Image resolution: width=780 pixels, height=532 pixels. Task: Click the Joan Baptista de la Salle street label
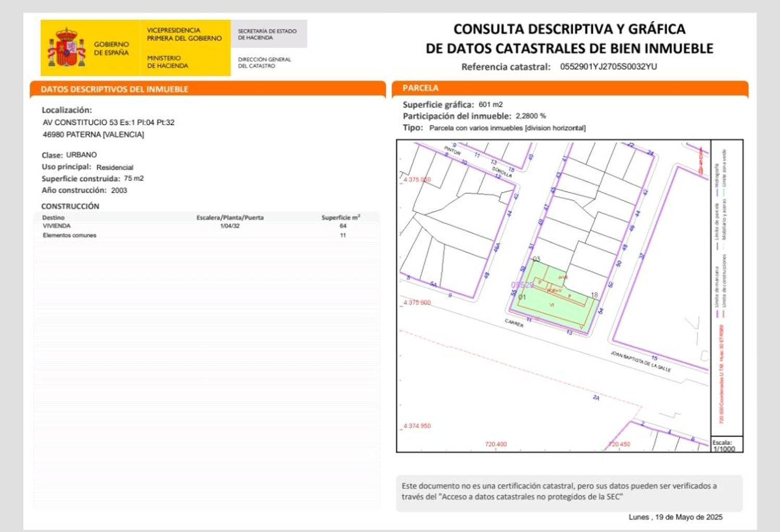(640, 362)
